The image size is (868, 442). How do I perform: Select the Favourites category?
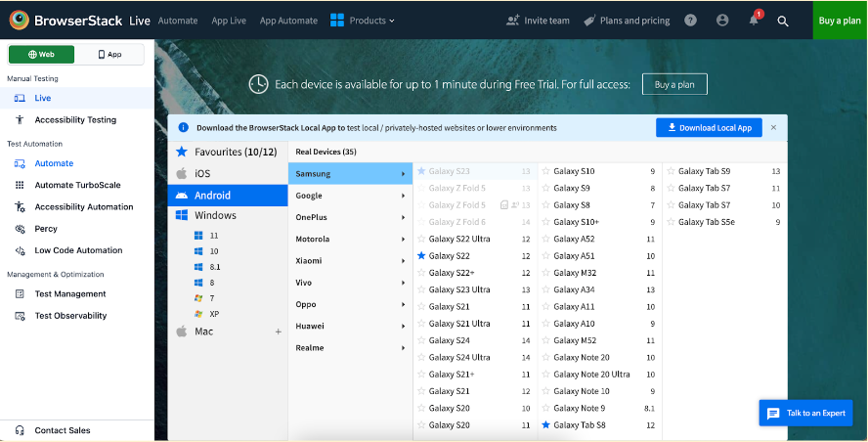coord(228,152)
